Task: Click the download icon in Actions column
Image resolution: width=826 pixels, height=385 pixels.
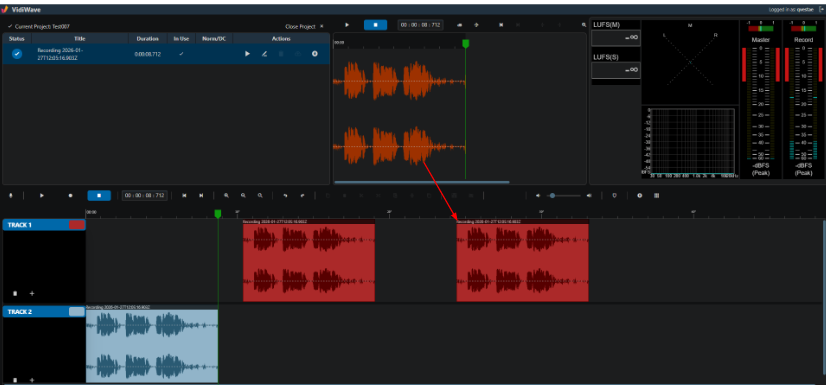Action: (x=314, y=54)
